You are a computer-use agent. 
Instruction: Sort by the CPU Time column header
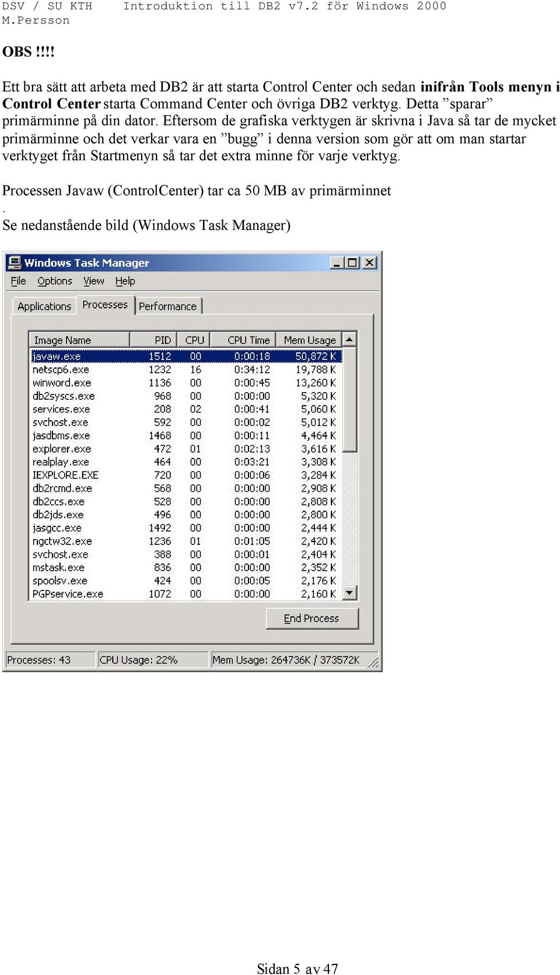[244, 340]
